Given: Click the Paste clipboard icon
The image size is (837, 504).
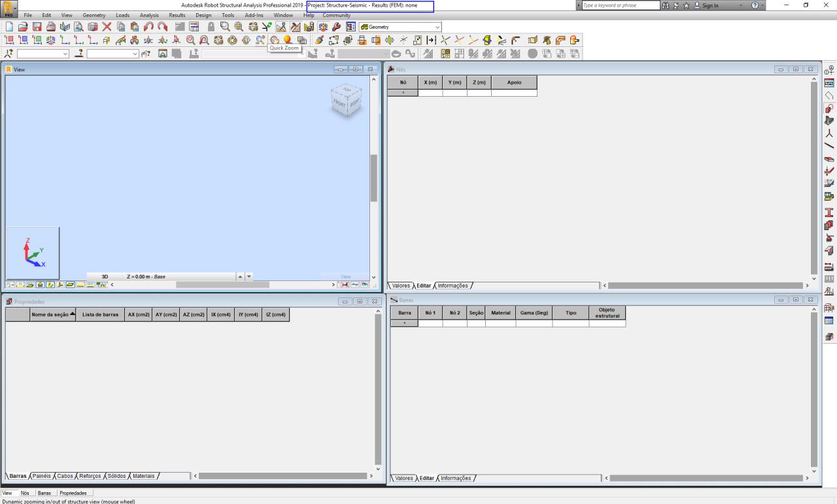Looking at the screenshot, I should 134,27.
